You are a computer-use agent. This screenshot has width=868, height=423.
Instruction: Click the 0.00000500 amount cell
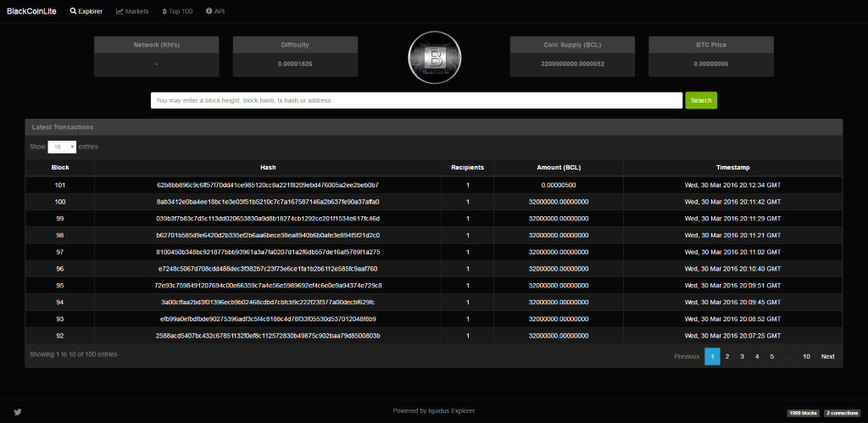point(559,185)
